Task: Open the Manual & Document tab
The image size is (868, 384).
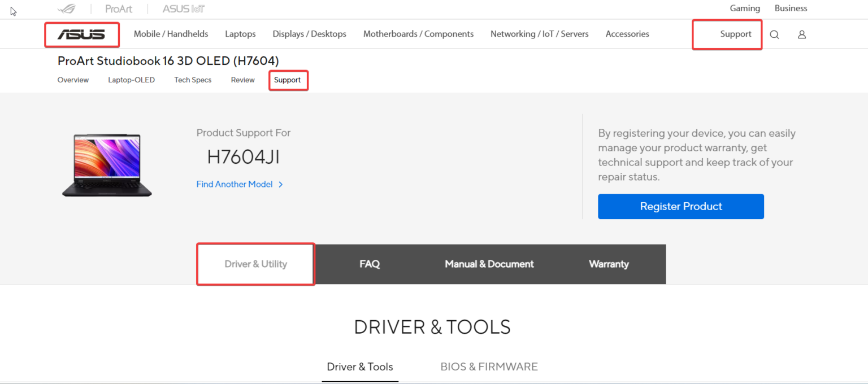Action: click(489, 264)
